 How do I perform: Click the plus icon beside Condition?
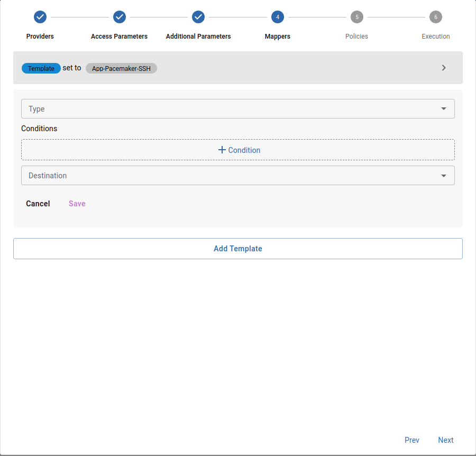click(x=222, y=150)
